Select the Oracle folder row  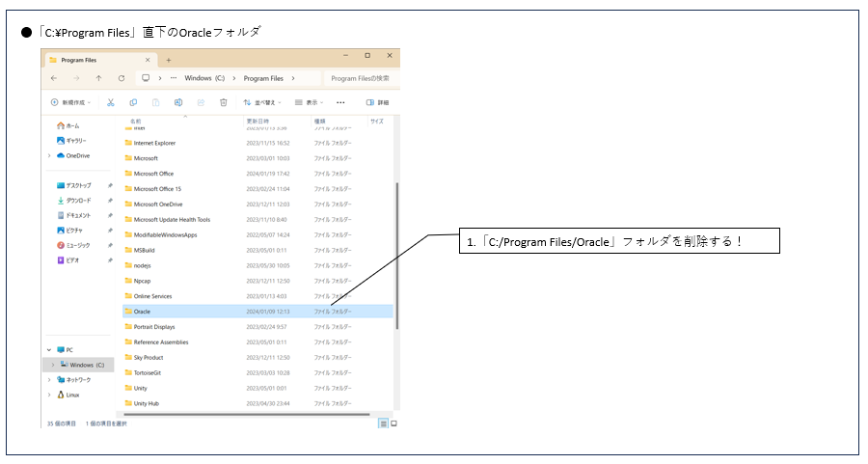(258, 312)
